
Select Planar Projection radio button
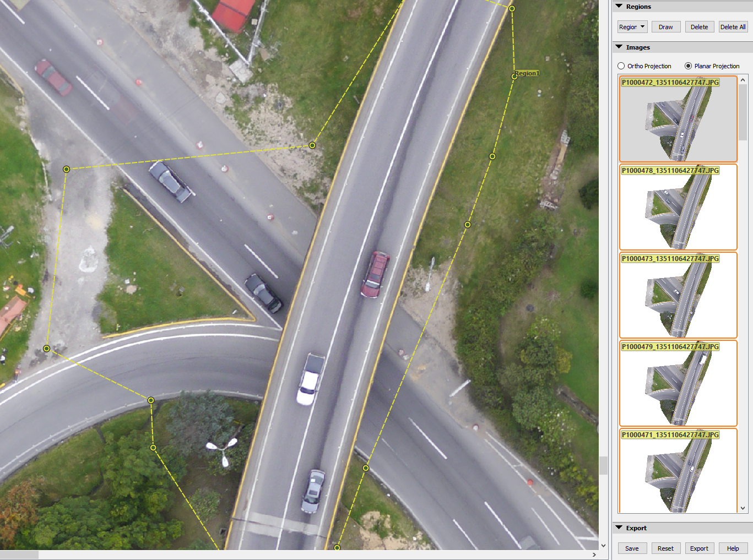pos(688,66)
